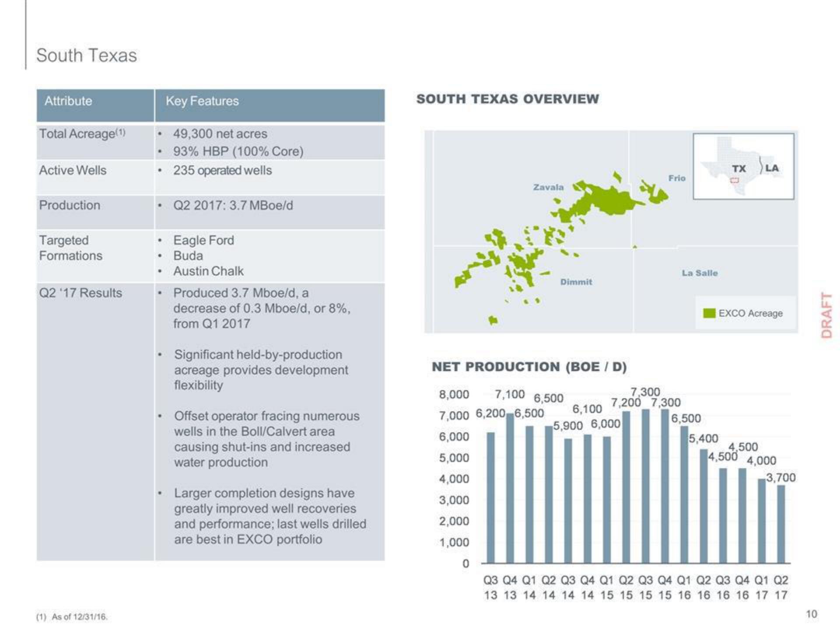Click 'Q2 2017: 3.7 MBoe/d' text

(x=233, y=205)
